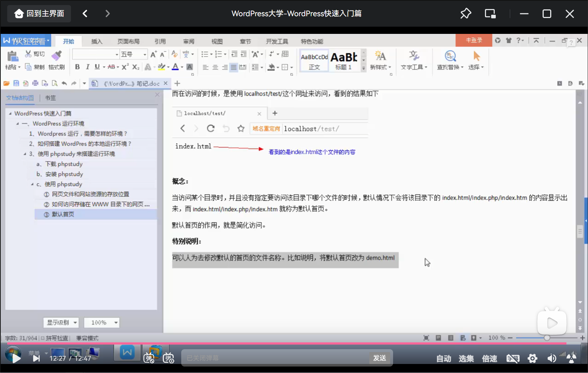Switch to the 插入 ribbon tab
This screenshot has width=588, height=373.
tap(97, 41)
